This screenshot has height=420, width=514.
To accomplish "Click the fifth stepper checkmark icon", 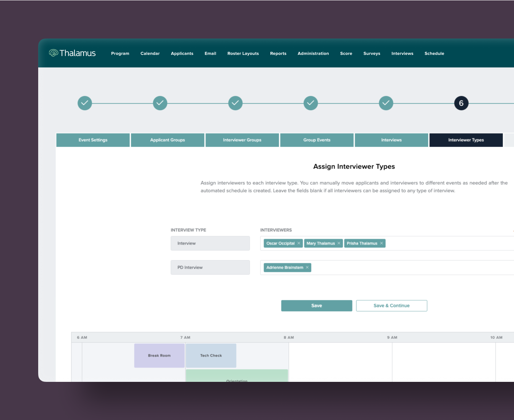I will coord(386,103).
